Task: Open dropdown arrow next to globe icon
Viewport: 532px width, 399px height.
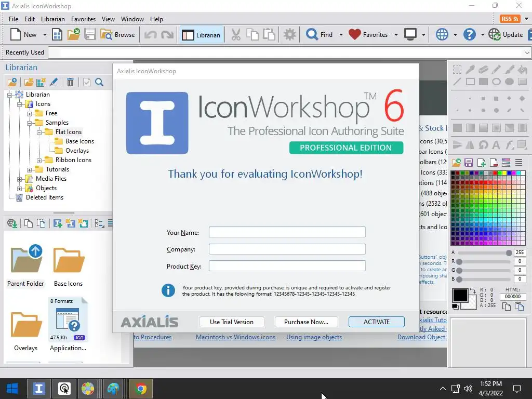Action: coord(455,35)
